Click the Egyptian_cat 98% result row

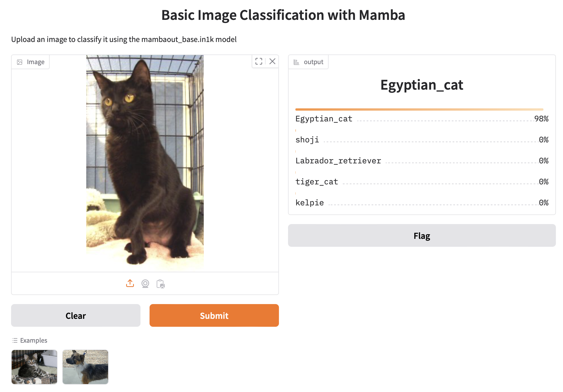pos(422,119)
